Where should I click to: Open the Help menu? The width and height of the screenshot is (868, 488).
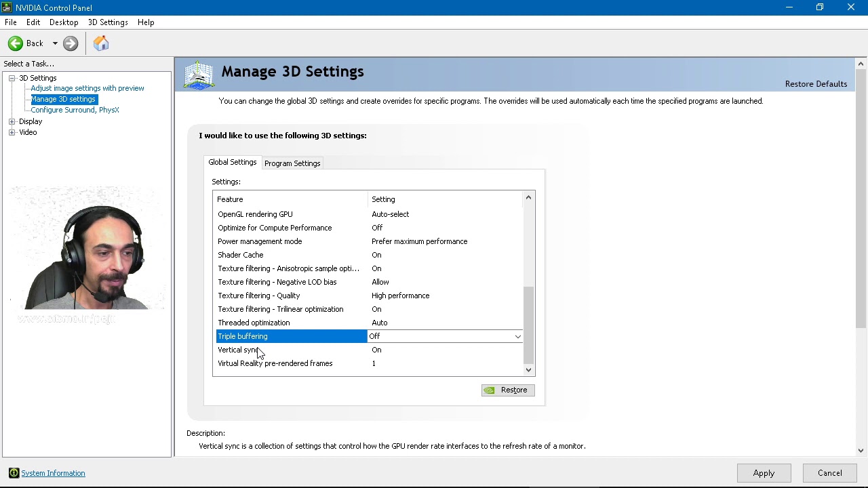(x=146, y=22)
